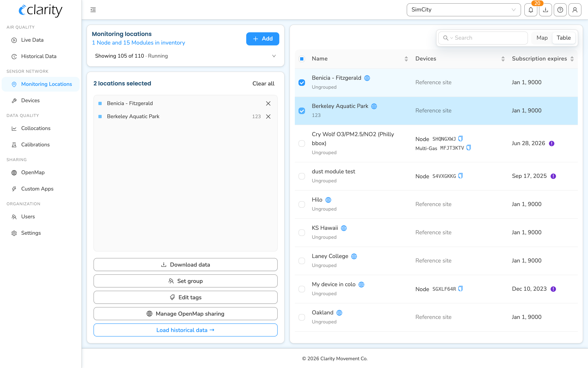Image resolution: width=588 pixels, height=368 pixels.
Task: Click the warning icon next to Jun 28, 2026
Action: coord(551,143)
